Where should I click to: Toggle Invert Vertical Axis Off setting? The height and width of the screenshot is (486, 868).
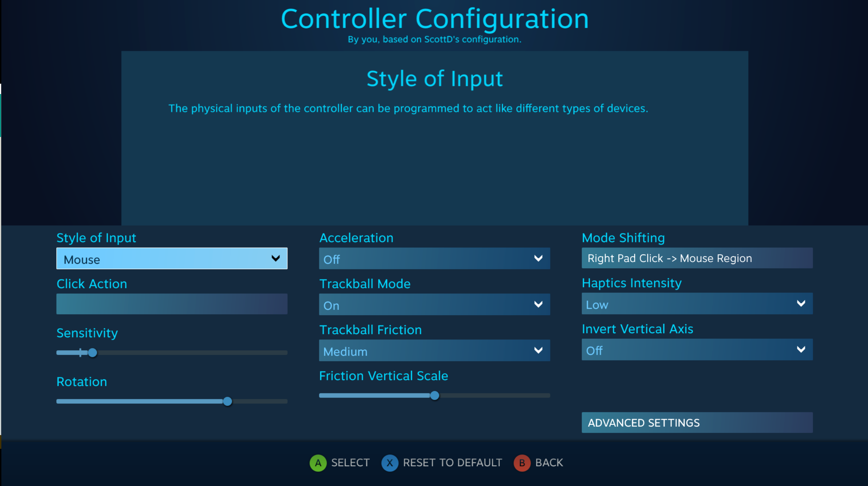coord(697,349)
